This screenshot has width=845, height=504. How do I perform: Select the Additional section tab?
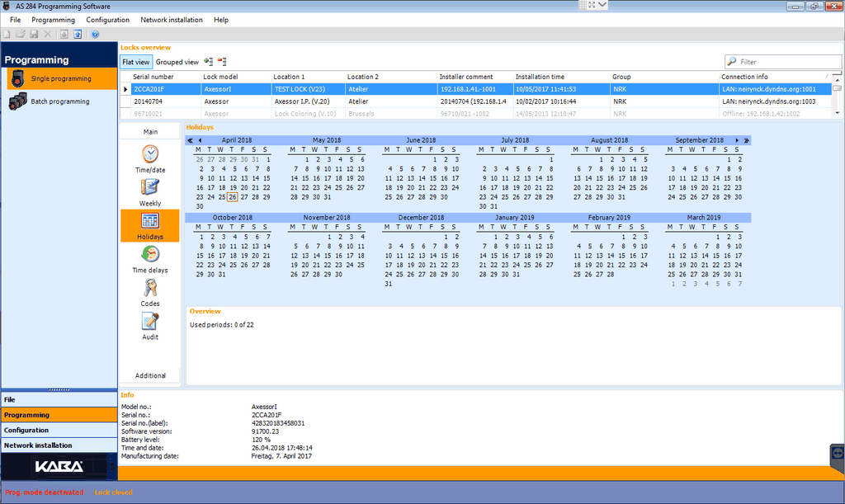pyautogui.click(x=150, y=376)
